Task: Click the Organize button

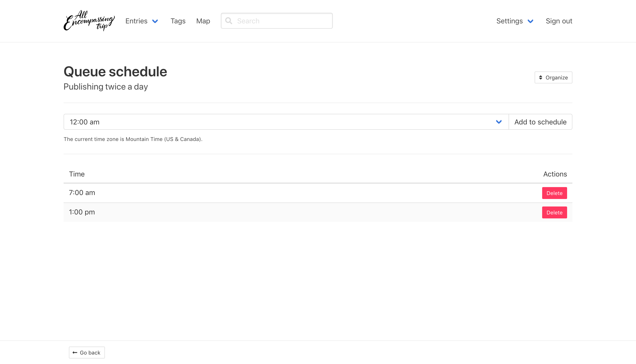Action: click(553, 77)
